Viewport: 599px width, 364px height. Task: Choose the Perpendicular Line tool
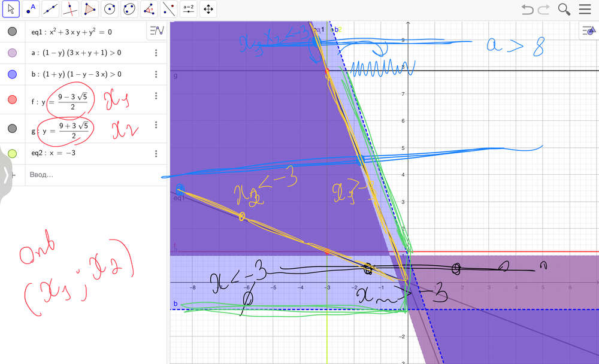coord(70,9)
